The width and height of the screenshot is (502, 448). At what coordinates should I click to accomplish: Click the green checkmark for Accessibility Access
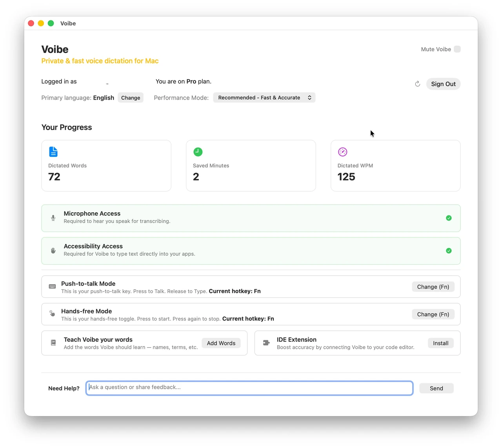pyautogui.click(x=449, y=251)
